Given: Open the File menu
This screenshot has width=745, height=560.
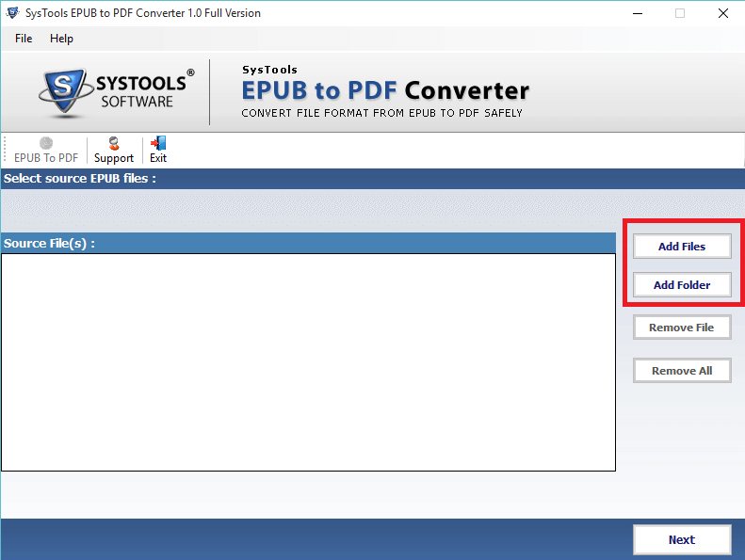Looking at the screenshot, I should (24, 39).
